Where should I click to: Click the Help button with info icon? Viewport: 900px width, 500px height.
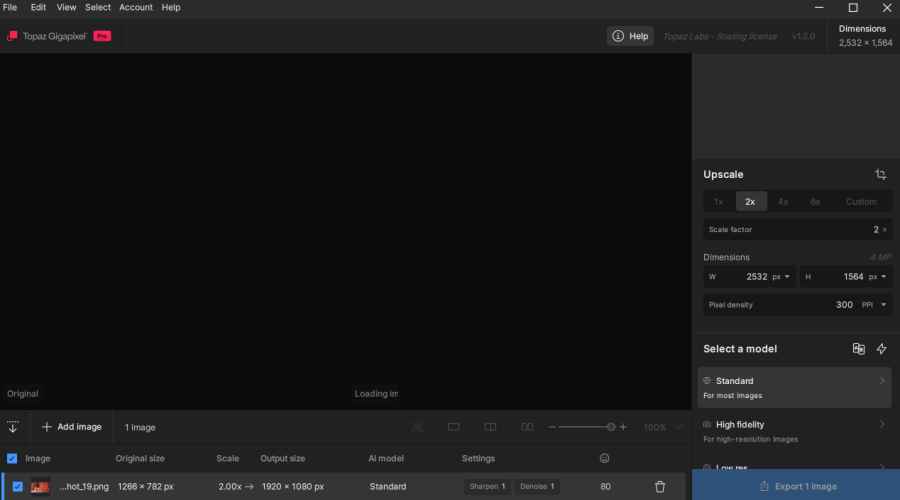630,36
